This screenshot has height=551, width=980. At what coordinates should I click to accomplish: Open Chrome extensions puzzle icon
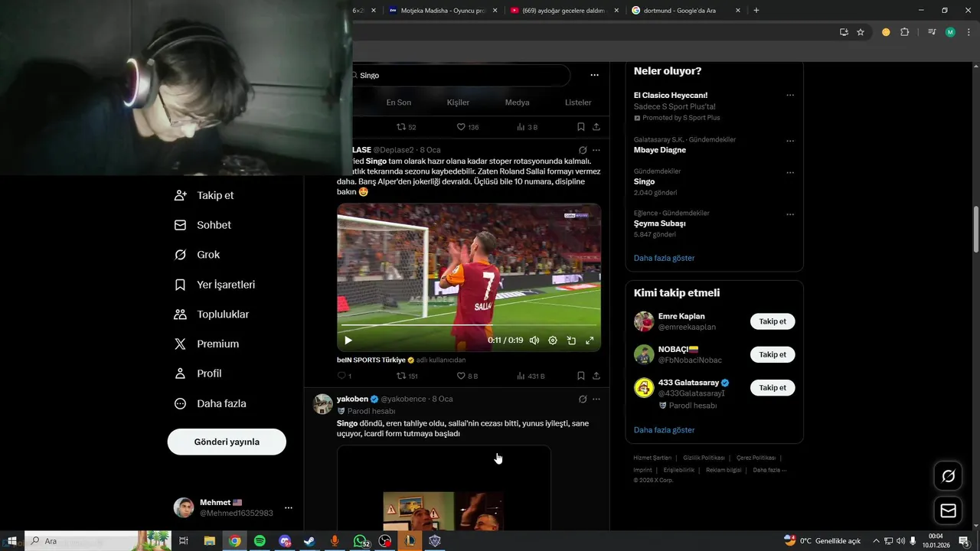pos(904,32)
